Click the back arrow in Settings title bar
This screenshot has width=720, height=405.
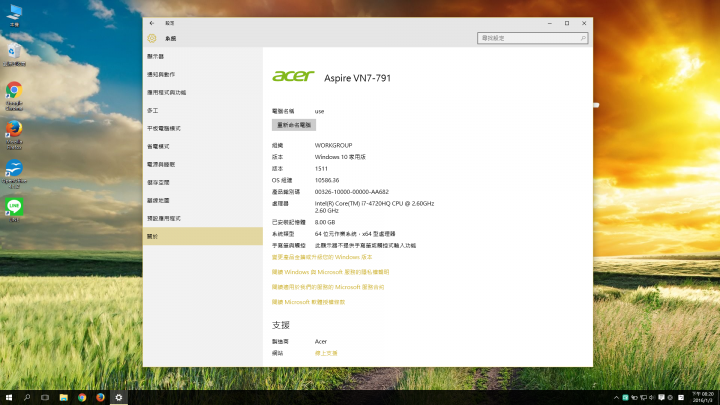point(152,23)
